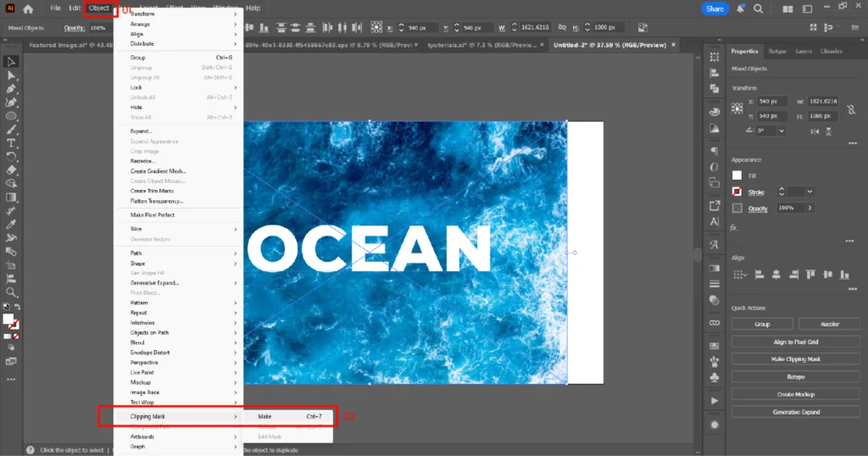Select the Type tool
Image resolution: width=868 pixels, height=456 pixels.
tap(11, 143)
